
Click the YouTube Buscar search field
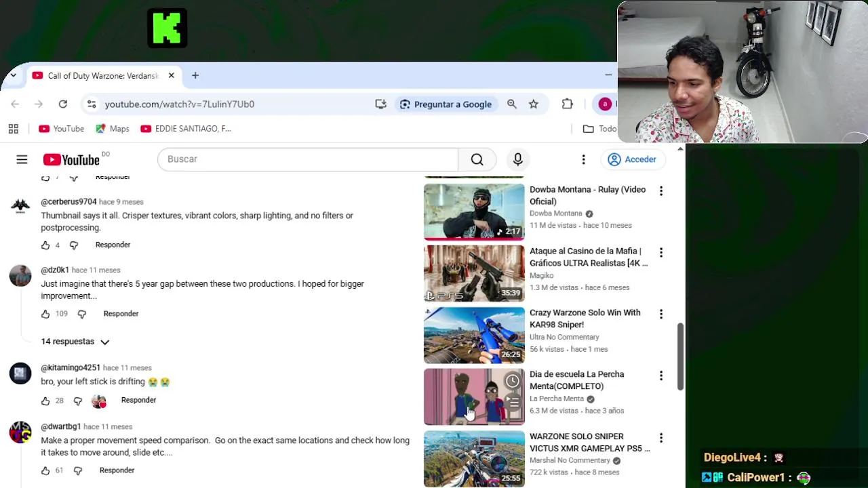pos(308,159)
